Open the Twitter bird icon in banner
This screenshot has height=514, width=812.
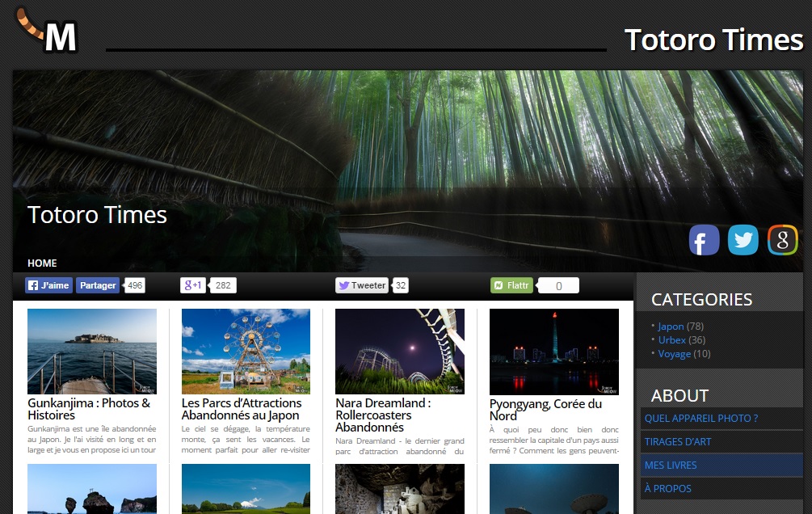743,240
